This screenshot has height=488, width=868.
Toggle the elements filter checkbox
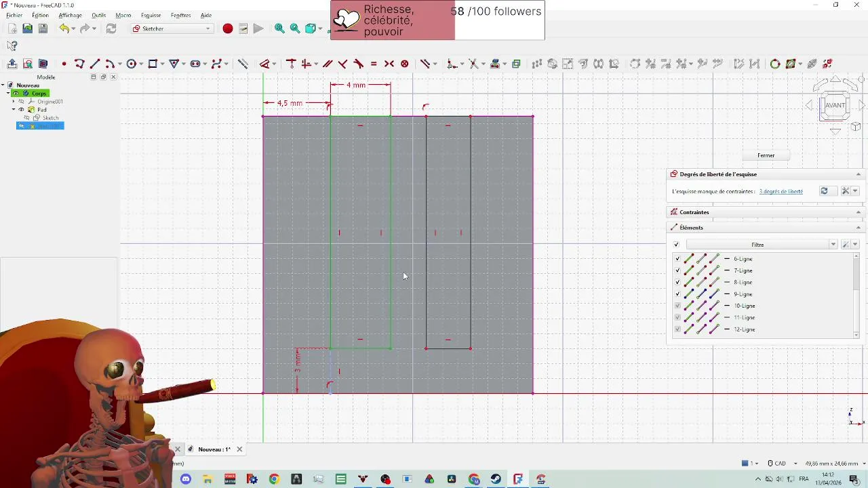click(x=676, y=245)
